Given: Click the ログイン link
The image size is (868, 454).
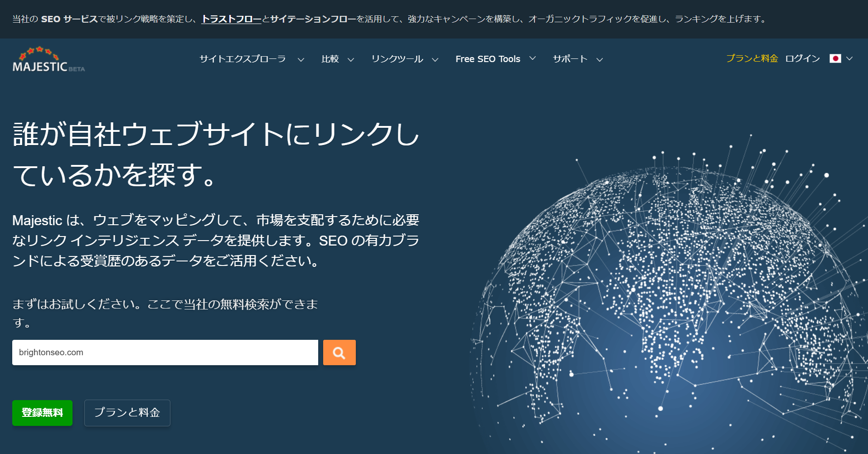Looking at the screenshot, I should [x=802, y=58].
